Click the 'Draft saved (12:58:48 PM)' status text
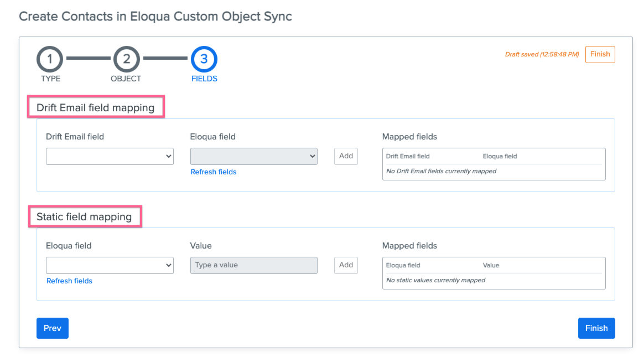The image size is (644, 357). (x=542, y=54)
